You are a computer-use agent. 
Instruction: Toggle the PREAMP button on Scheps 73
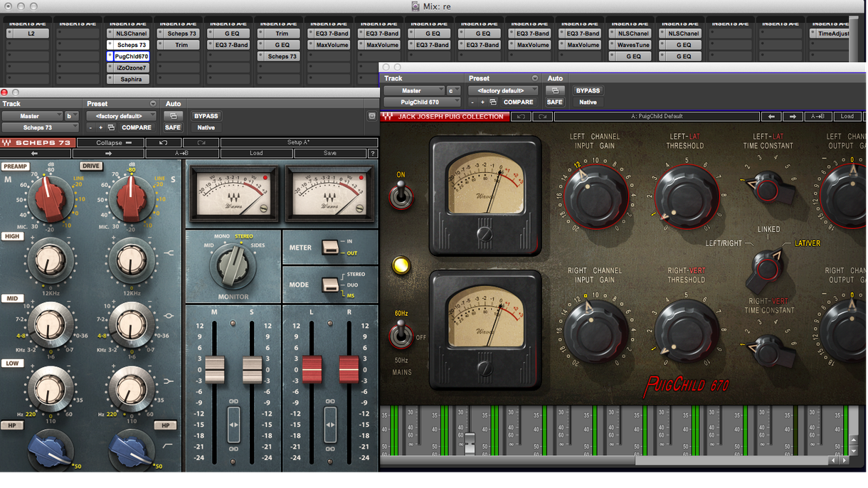click(15, 166)
